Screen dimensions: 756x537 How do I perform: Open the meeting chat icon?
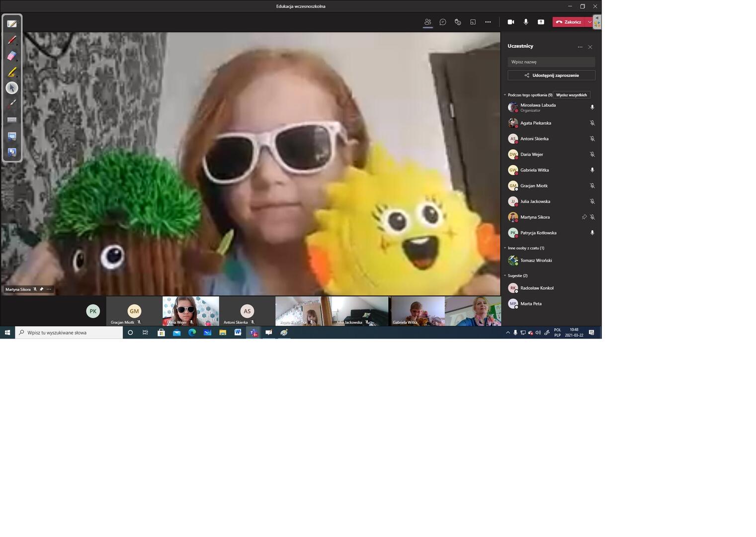(x=443, y=22)
